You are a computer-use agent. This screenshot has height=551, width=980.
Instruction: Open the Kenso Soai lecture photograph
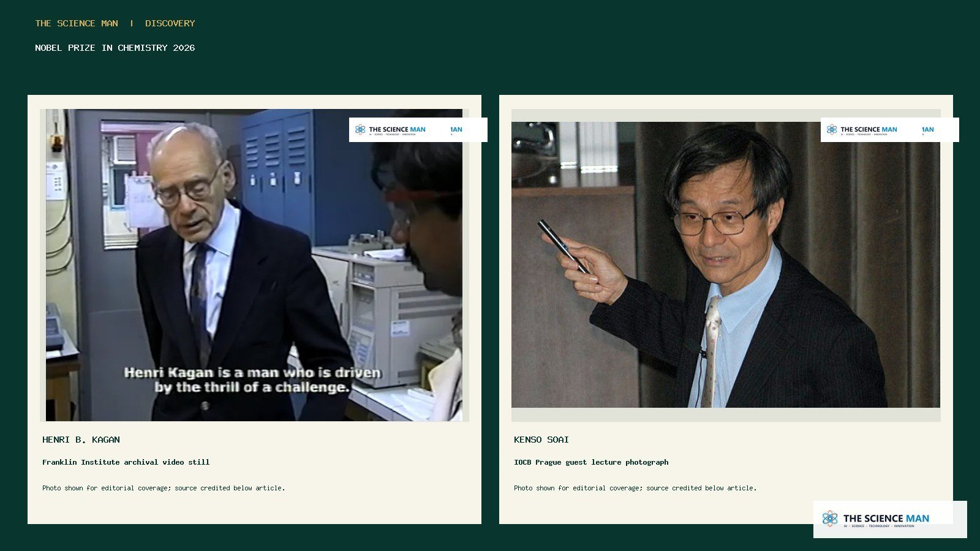726,264
